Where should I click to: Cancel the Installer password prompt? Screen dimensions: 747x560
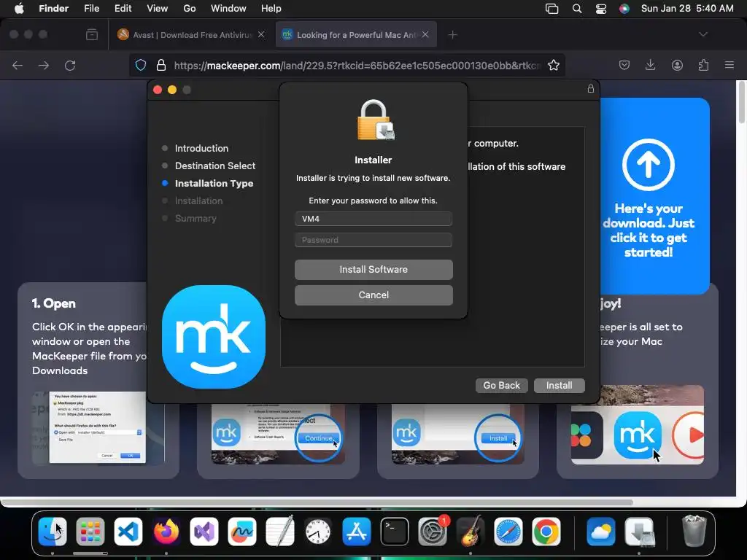(x=373, y=295)
